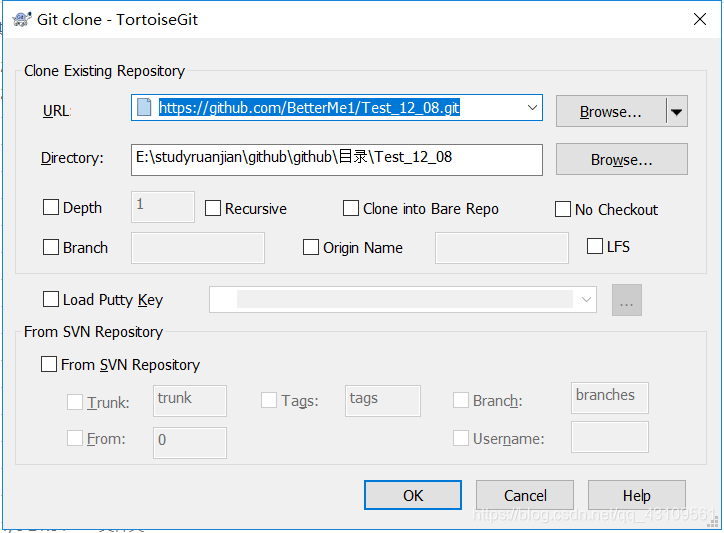Enable Clone into Bare Repo checkbox

coord(351,208)
